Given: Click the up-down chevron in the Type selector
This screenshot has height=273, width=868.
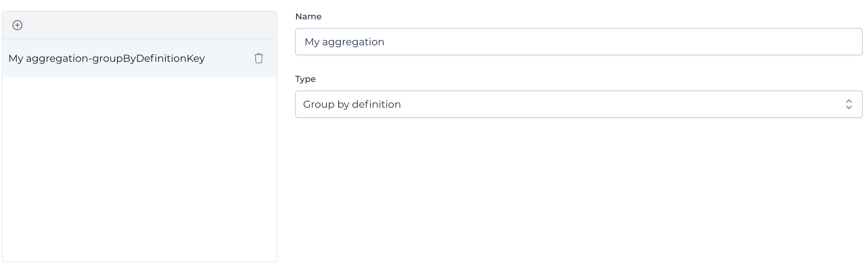Looking at the screenshot, I should tap(849, 104).
